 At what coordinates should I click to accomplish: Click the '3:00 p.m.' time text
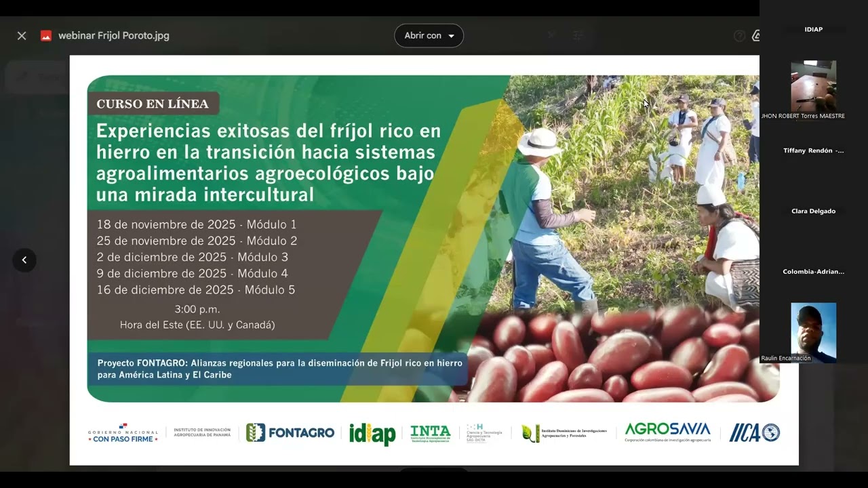pyautogui.click(x=197, y=309)
